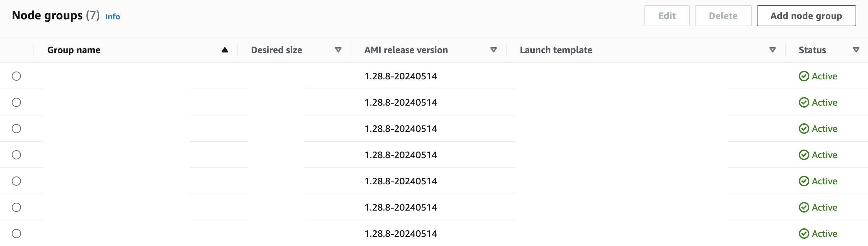Click the Group name column header
This screenshot has height=246, width=868.
(x=74, y=50)
